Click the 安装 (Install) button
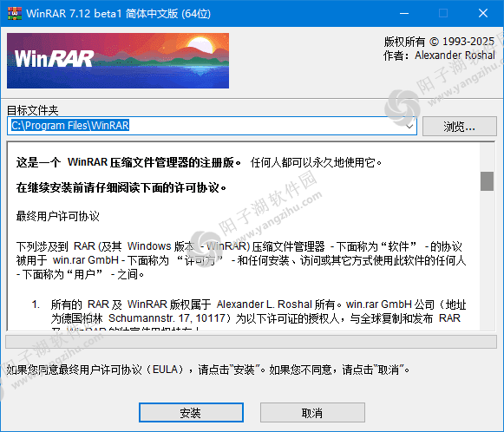 click(191, 412)
